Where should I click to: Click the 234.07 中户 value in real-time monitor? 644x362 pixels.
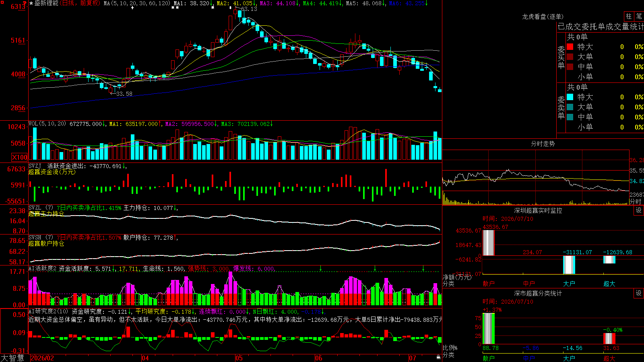[533, 252]
